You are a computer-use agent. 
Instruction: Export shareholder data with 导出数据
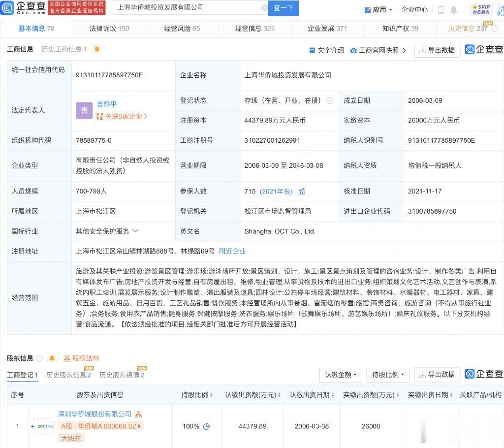pyautogui.click(x=437, y=375)
